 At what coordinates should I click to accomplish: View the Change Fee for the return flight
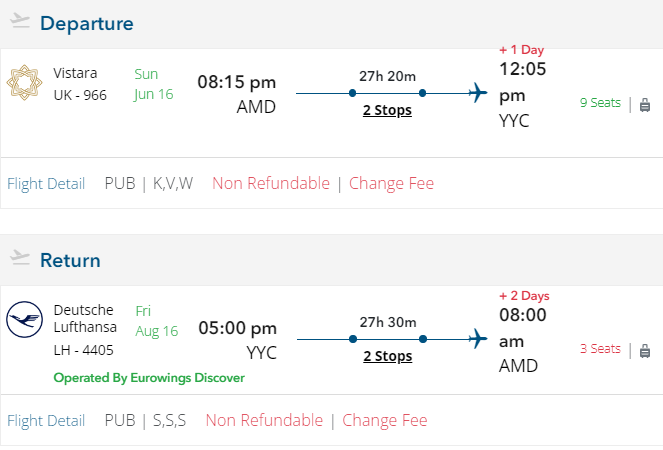pyautogui.click(x=384, y=420)
